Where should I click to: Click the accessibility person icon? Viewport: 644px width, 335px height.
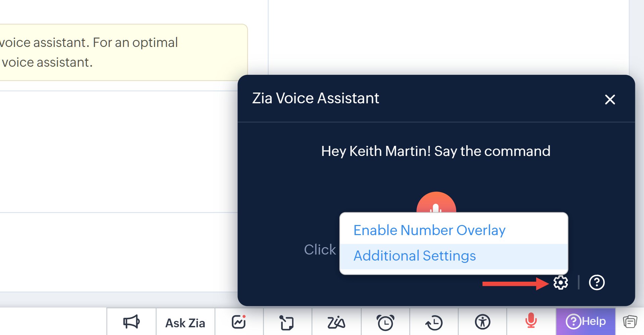coord(483,322)
